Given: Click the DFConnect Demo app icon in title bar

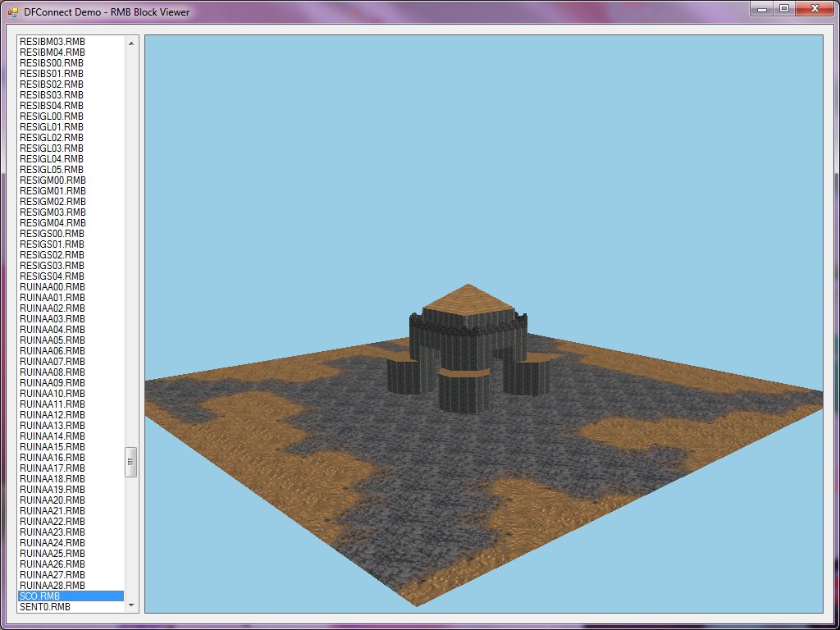Looking at the screenshot, I should tap(13, 11).
